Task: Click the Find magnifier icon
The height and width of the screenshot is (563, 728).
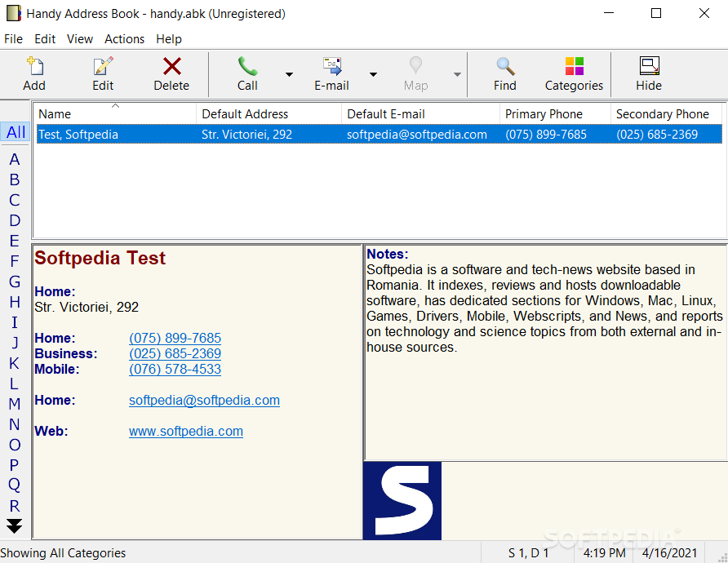Action: click(x=505, y=66)
